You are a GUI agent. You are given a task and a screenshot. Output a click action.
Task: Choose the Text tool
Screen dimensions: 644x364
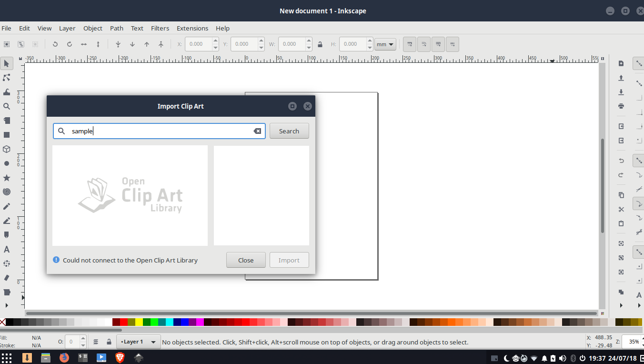tap(7, 249)
